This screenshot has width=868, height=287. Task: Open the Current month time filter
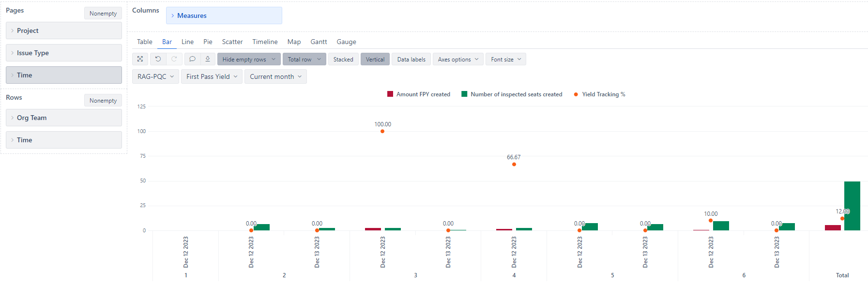[x=275, y=76]
